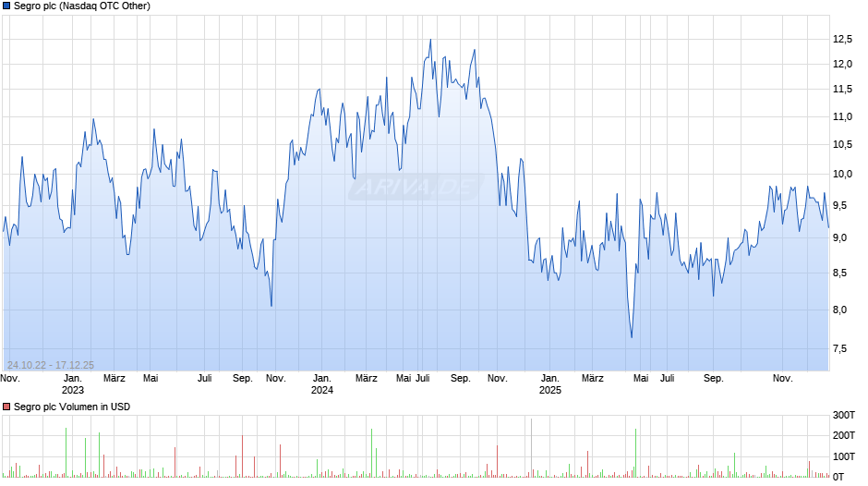Click the 100T volume axis label

pos(844,456)
